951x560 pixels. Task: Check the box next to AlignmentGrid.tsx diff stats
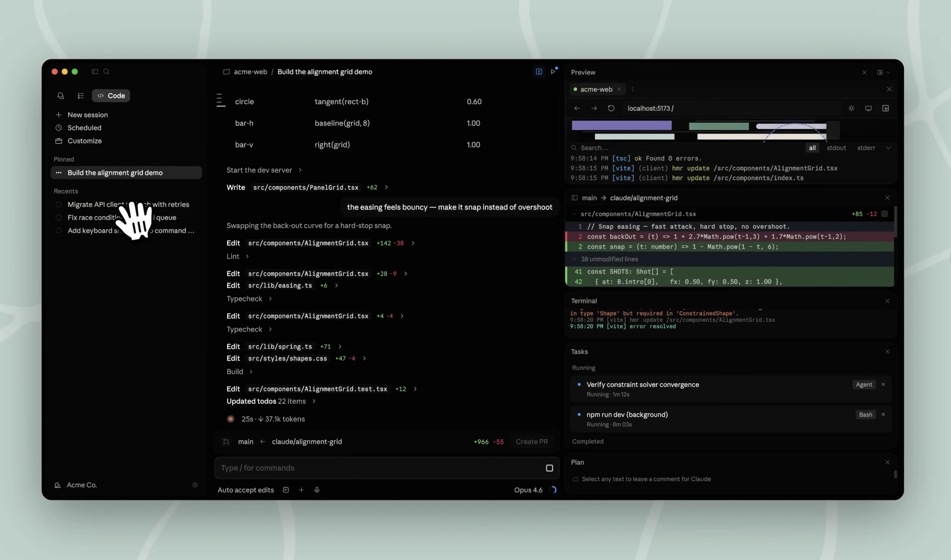(884, 214)
